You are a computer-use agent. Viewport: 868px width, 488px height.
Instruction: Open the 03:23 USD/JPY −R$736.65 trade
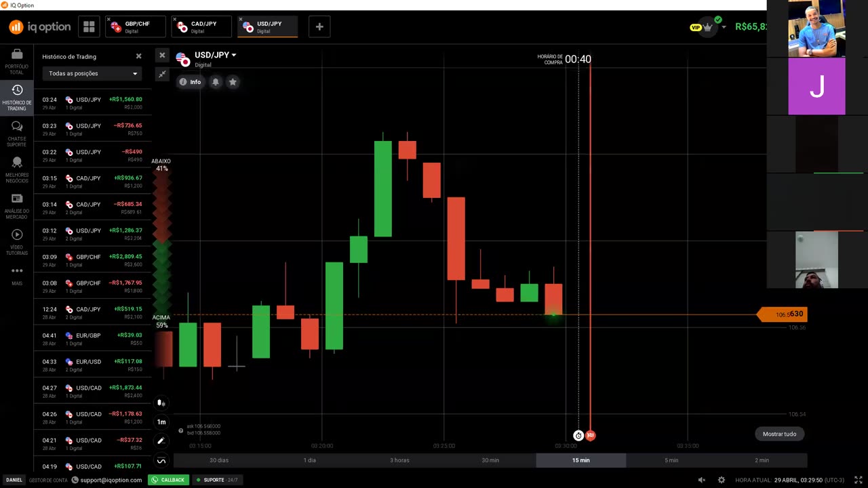point(92,129)
